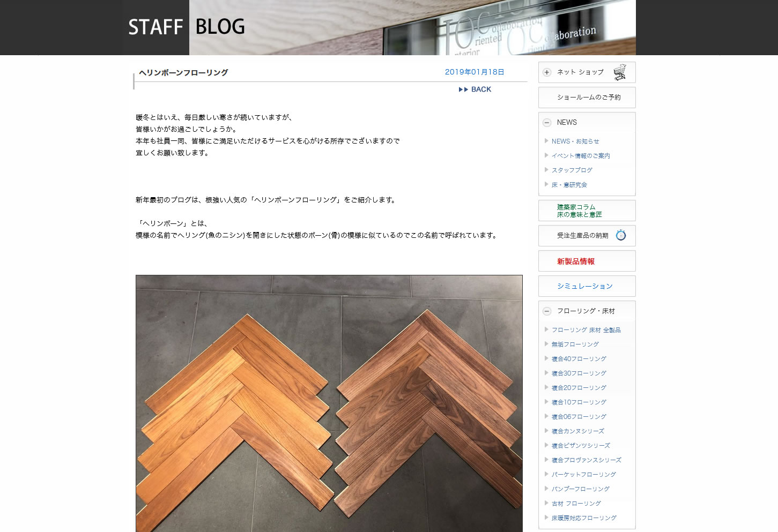This screenshot has width=778, height=532.
Task: Click the STAFF BLOG header banner
Action: (379, 27)
